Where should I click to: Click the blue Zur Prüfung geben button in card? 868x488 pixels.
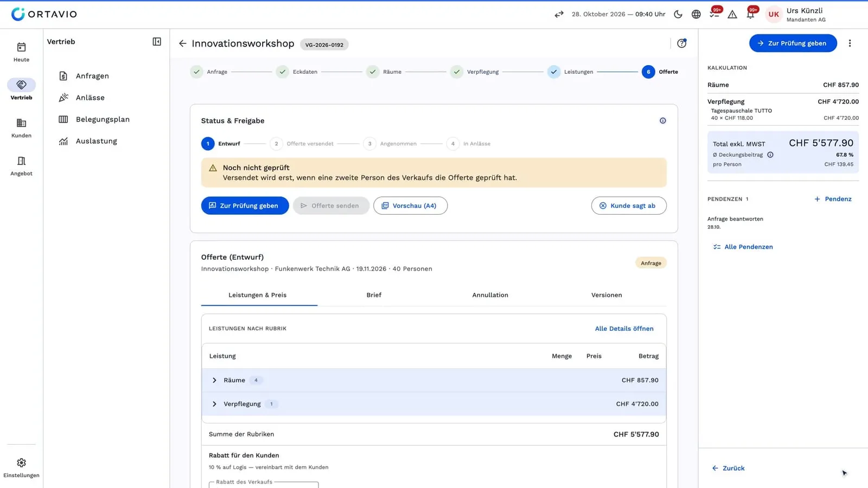click(245, 206)
